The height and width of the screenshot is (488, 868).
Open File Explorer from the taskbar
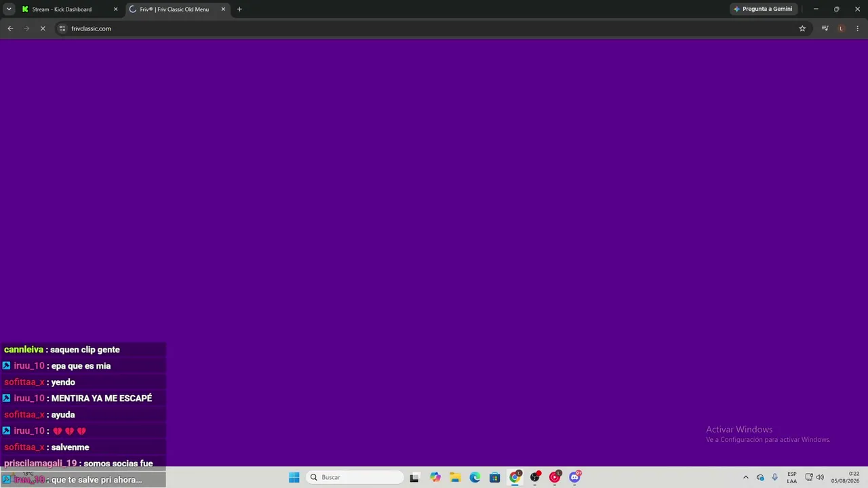click(455, 477)
